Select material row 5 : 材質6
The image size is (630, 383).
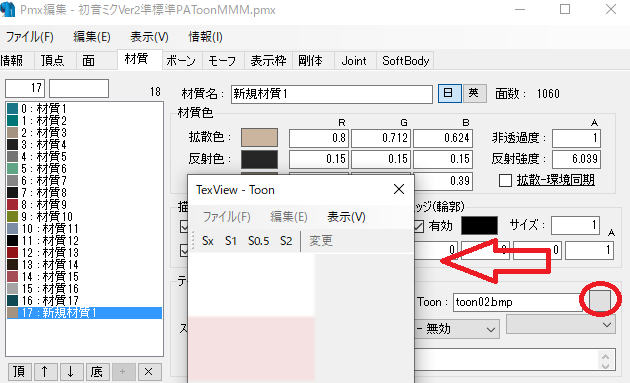click(x=84, y=168)
